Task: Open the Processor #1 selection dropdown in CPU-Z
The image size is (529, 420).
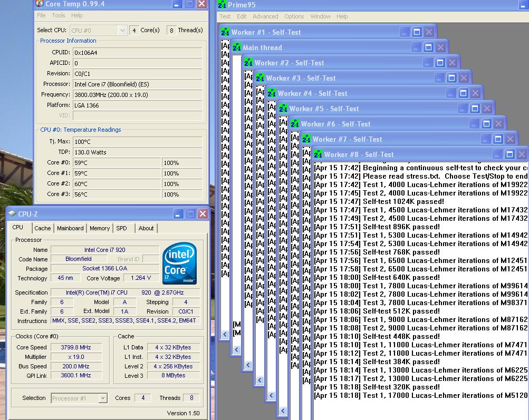Action: pos(79,398)
